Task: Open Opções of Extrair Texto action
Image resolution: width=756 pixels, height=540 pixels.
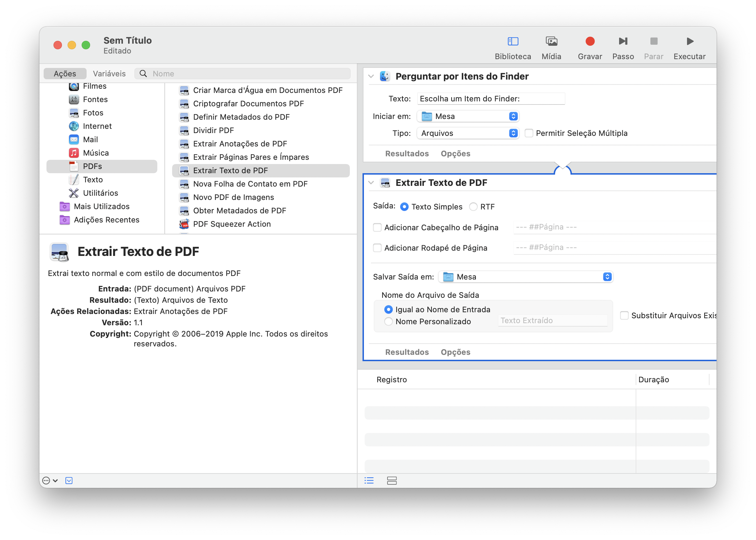Action: coord(455,352)
